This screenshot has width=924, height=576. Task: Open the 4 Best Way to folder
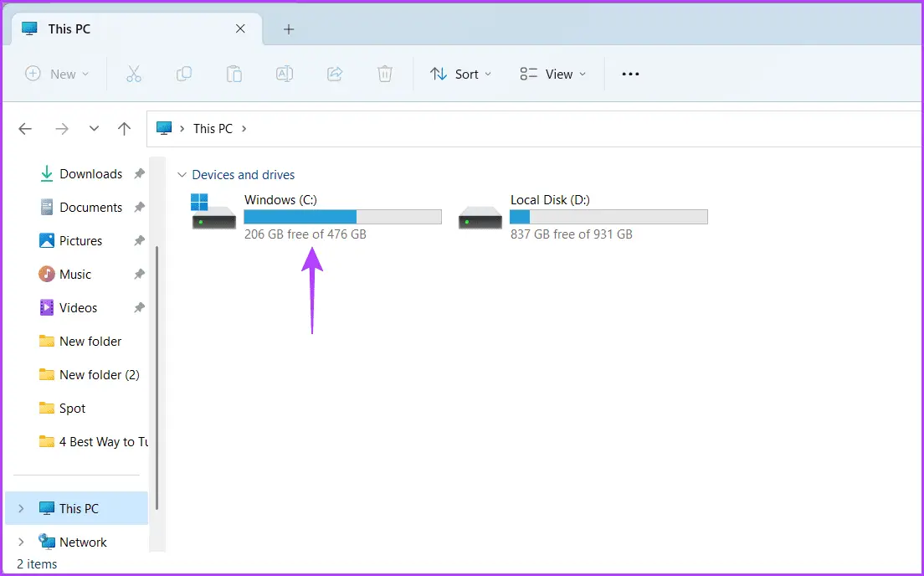(93, 441)
